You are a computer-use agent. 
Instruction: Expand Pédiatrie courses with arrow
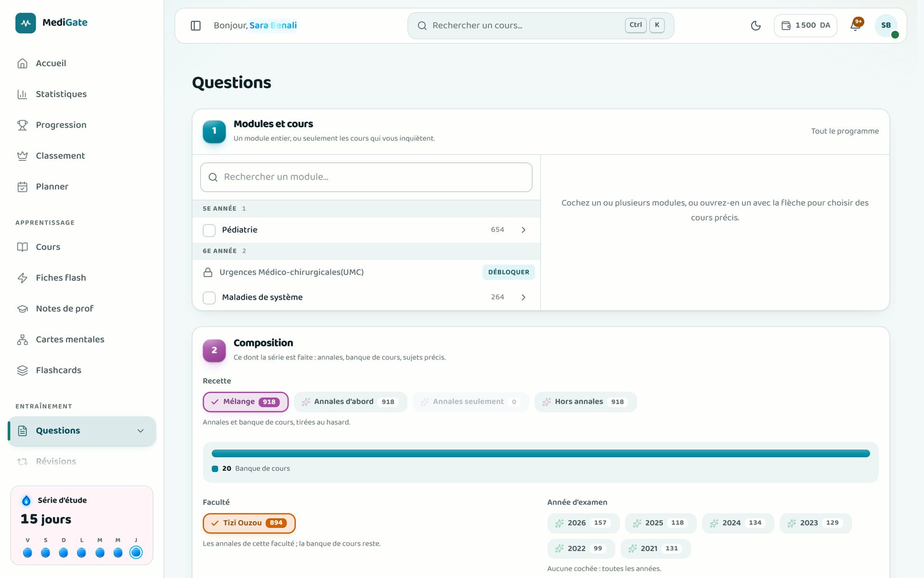click(x=524, y=230)
